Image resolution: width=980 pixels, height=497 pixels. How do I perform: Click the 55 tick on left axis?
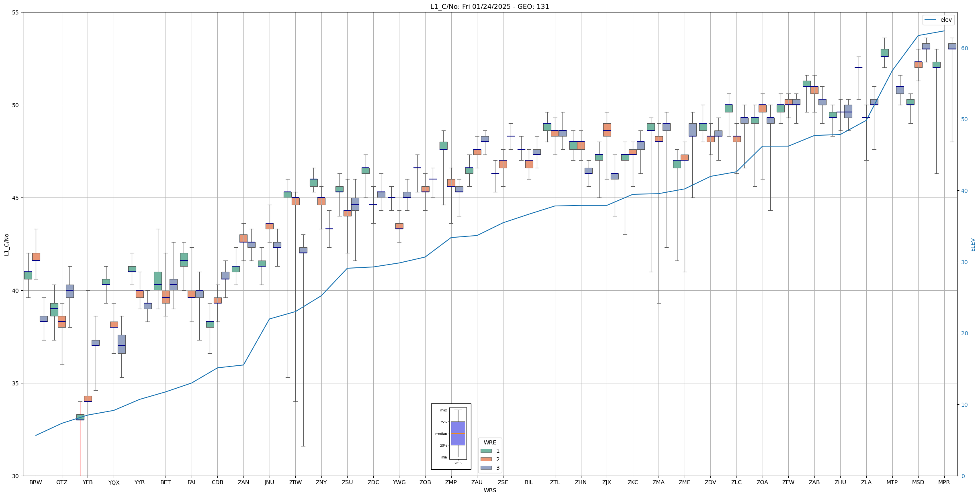pos(15,12)
